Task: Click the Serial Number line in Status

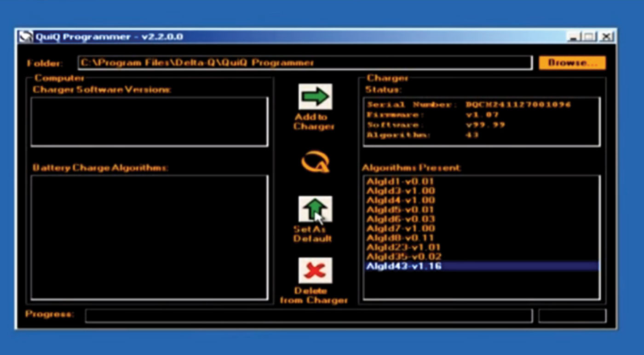Action: tap(469, 105)
